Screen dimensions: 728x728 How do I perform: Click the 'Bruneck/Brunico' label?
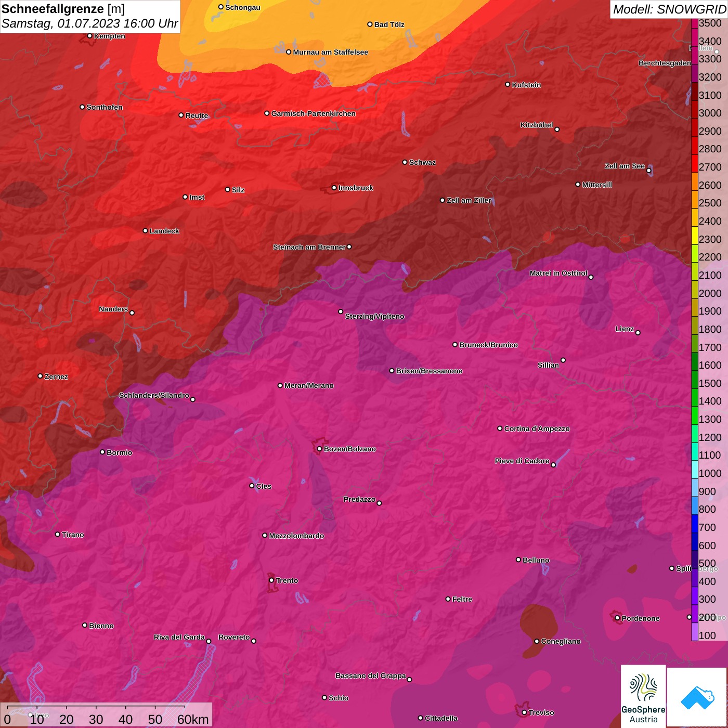[x=488, y=345]
